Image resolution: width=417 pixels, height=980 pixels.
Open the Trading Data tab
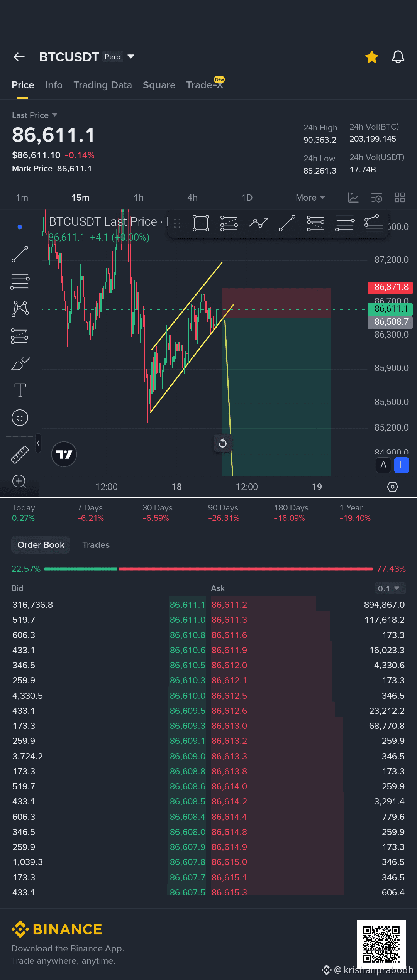[103, 85]
